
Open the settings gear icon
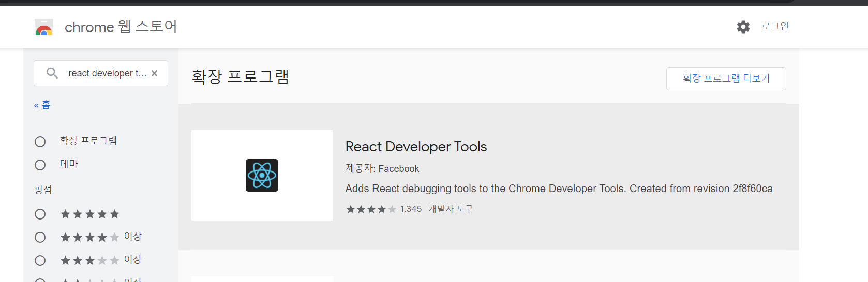click(x=743, y=27)
